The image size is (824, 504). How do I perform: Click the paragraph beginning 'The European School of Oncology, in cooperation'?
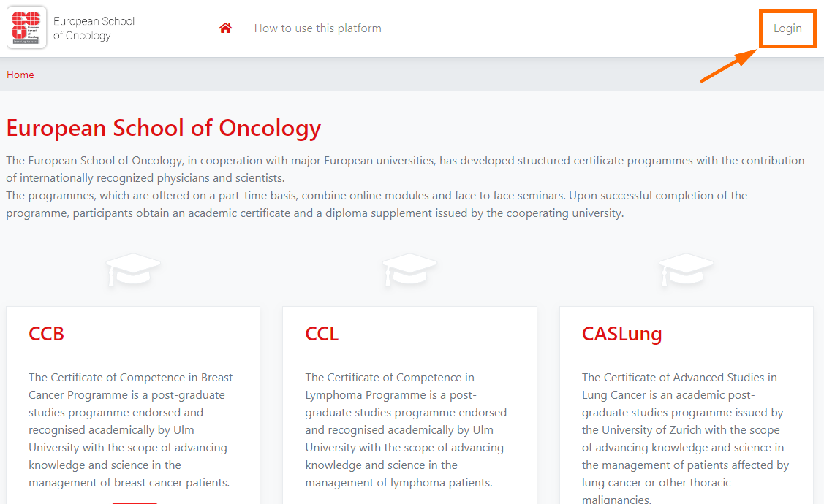tap(405, 169)
